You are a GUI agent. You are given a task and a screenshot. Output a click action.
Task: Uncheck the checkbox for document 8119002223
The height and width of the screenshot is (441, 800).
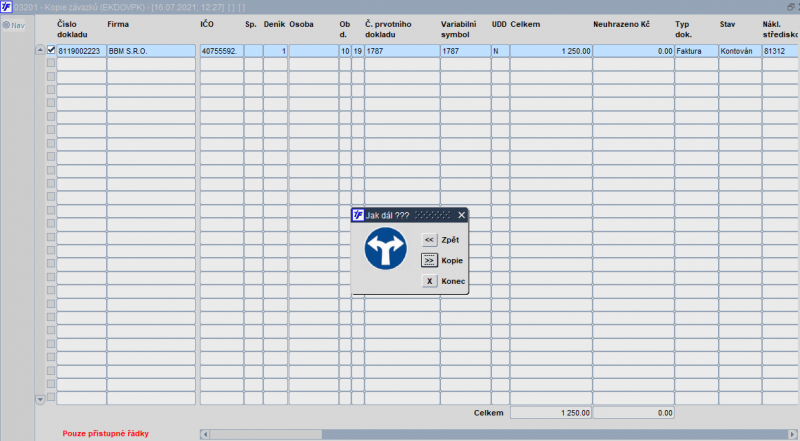tap(51, 50)
